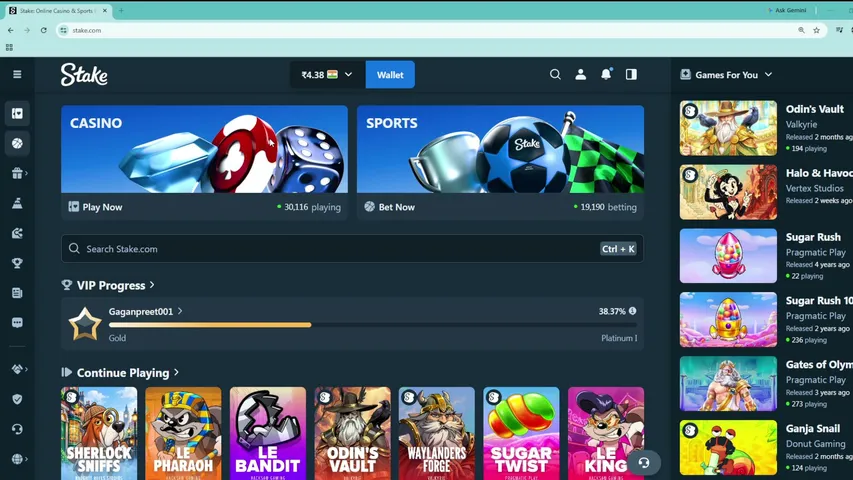The width and height of the screenshot is (853, 480).
Task: Open Waylanders Forge game tile
Action: [x=437, y=433]
